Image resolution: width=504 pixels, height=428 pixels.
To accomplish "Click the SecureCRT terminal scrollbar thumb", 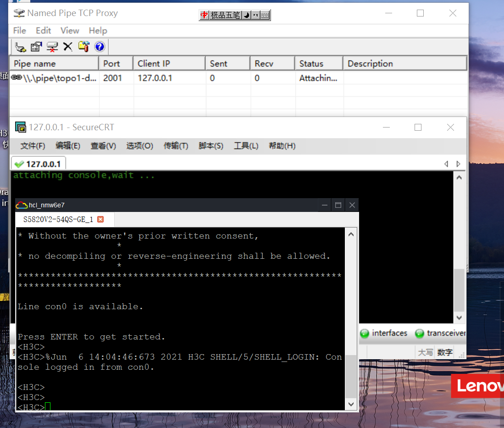I will pyautogui.click(x=460, y=290).
